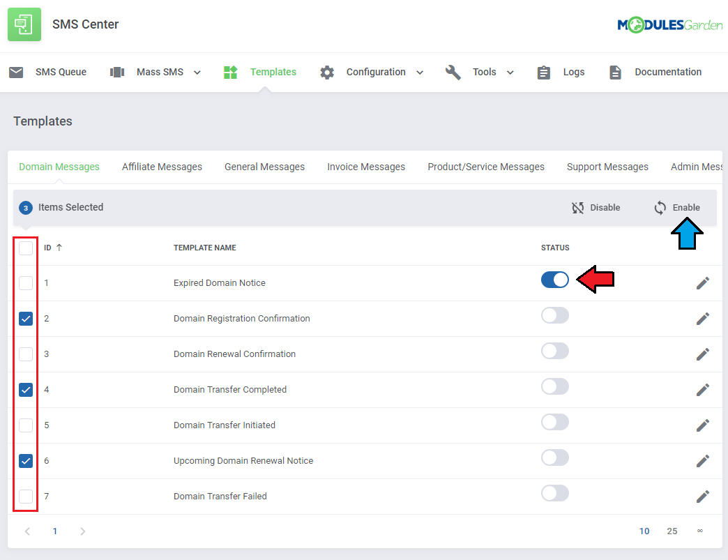This screenshot has height=560, width=728.
Task: Show unlimited entries per page
Action: pyautogui.click(x=700, y=531)
